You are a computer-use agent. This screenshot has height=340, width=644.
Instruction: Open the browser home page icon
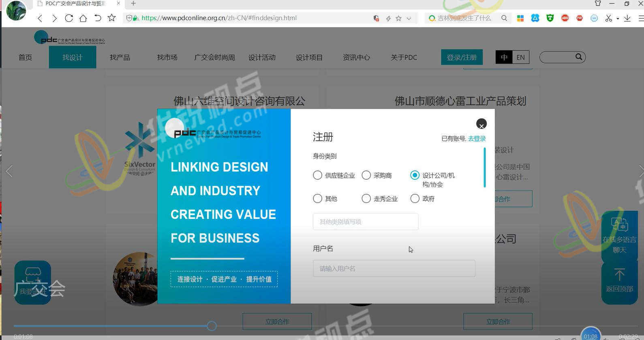[83, 18]
